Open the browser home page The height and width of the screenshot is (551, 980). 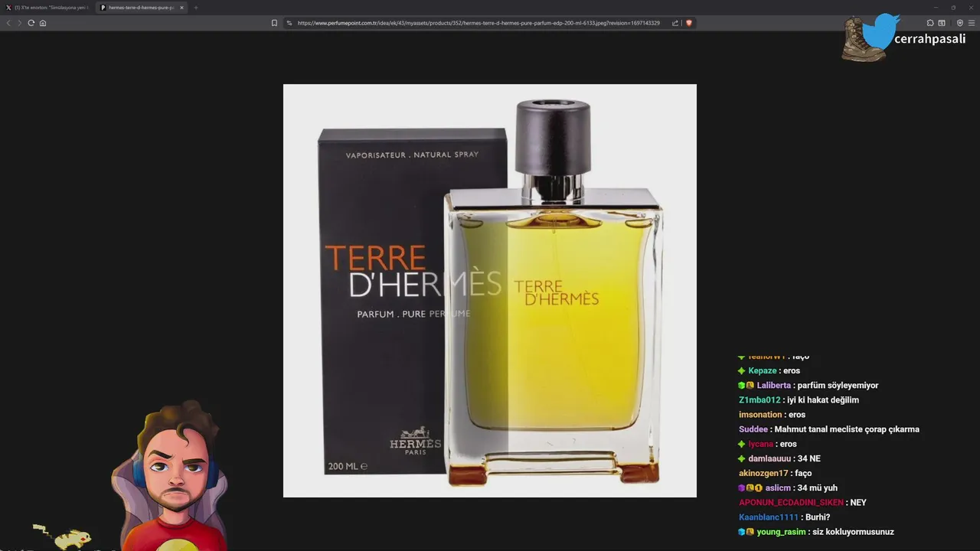(43, 23)
